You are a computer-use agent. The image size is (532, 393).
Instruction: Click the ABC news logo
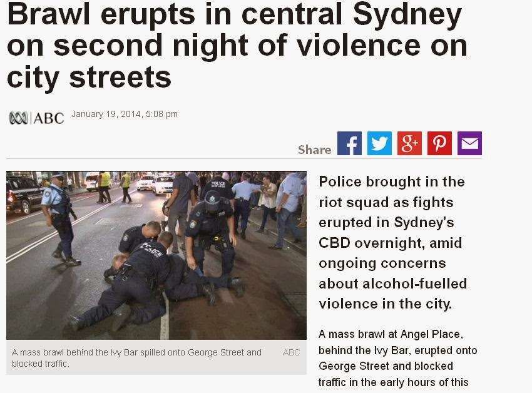click(37, 118)
